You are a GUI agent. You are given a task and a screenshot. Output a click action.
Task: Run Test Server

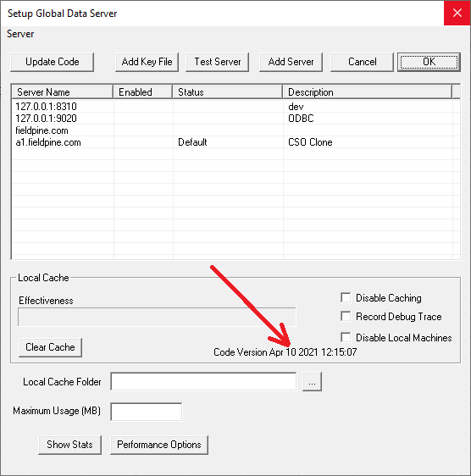[x=218, y=62]
